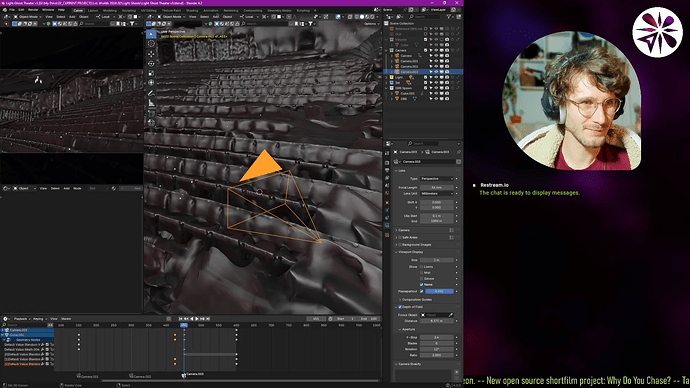The image size is (690, 388).
Task: Enable the Mist checkbox in Viewport Display
Action: 421,272
